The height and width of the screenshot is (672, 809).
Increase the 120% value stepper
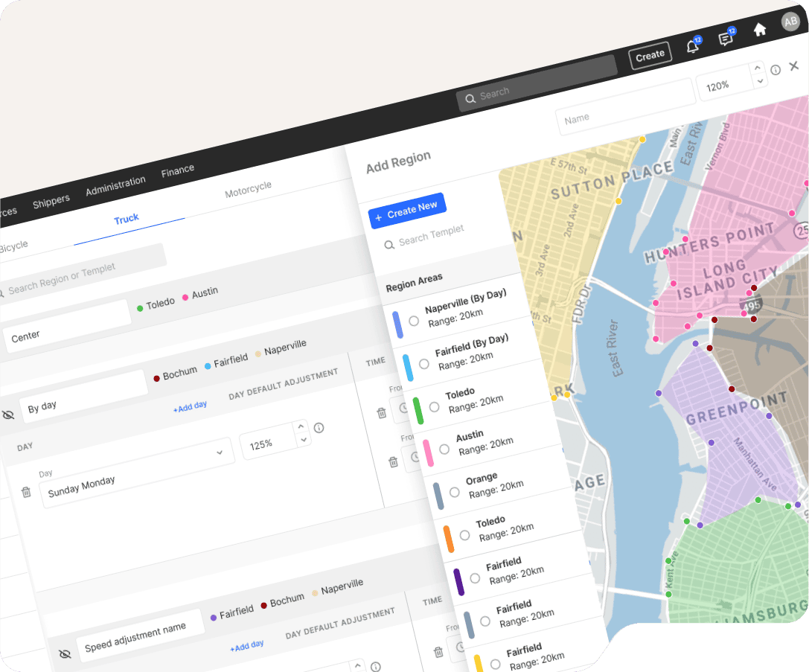[x=758, y=68]
